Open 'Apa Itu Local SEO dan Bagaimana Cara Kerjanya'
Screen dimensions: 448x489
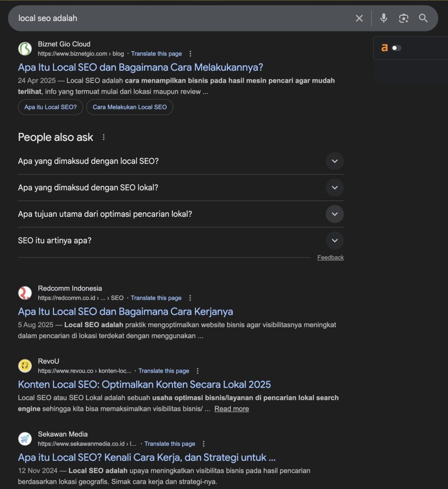[x=126, y=311]
